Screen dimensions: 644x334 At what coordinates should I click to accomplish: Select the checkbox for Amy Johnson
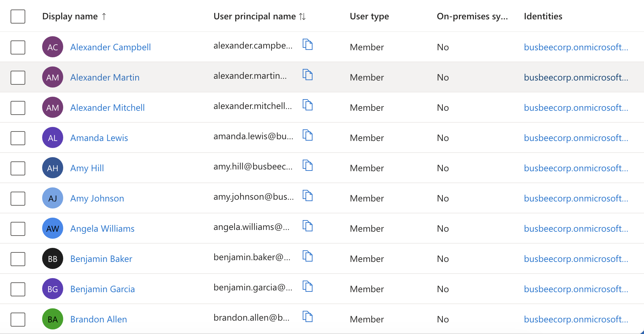[18, 198]
